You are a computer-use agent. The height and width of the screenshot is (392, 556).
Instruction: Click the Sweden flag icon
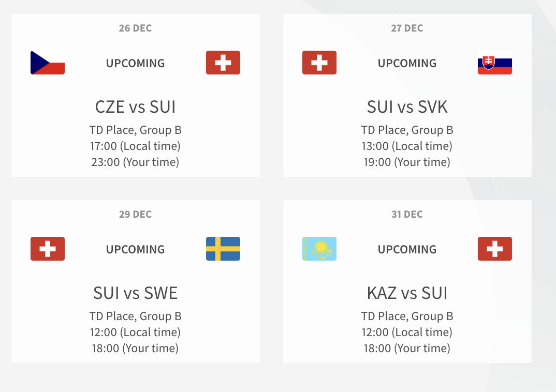(x=223, y=249)
